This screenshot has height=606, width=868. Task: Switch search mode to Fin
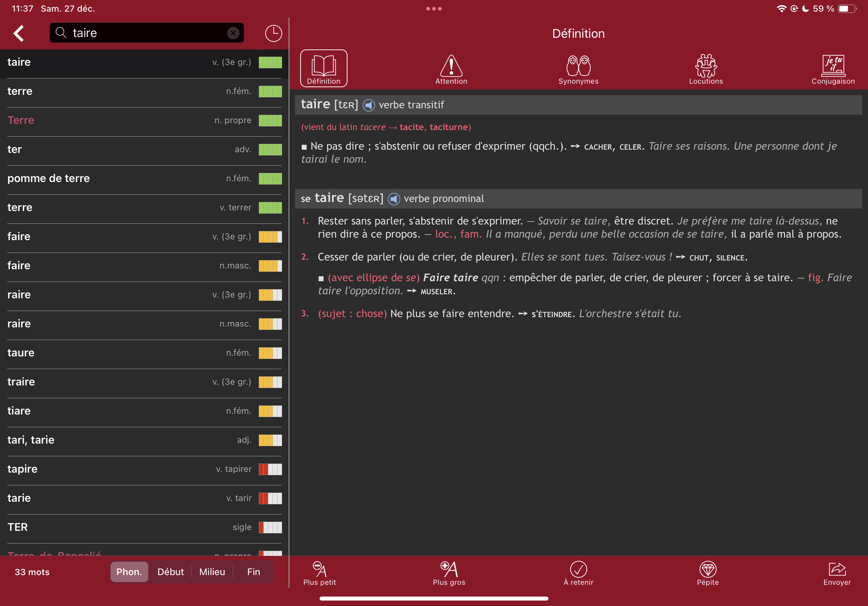(253, 571)
